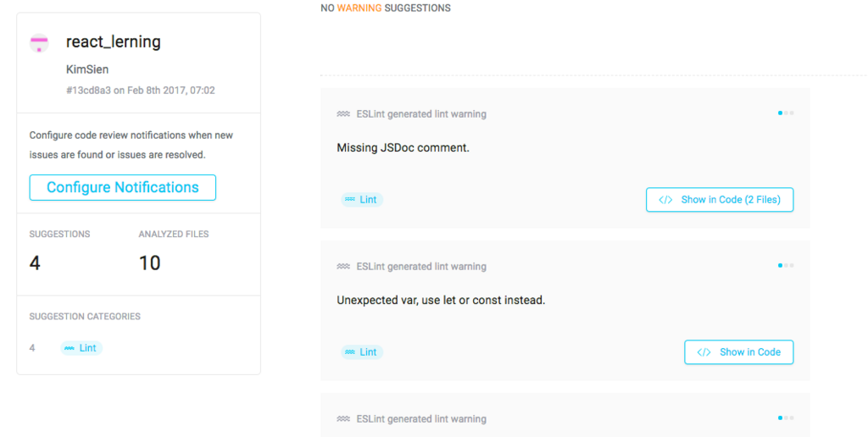
Task: Click Lint tag under Missing JSDoc comment
Action: [x=362, y=200]
